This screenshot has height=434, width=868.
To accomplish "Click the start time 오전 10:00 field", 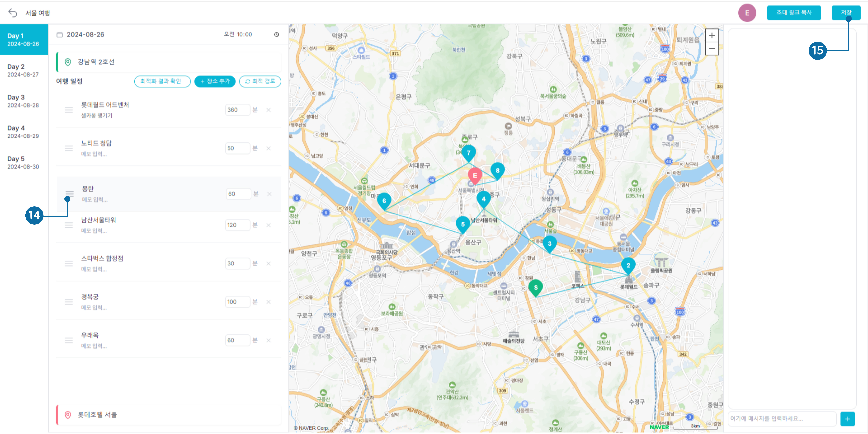I will (x=238, y=34).
